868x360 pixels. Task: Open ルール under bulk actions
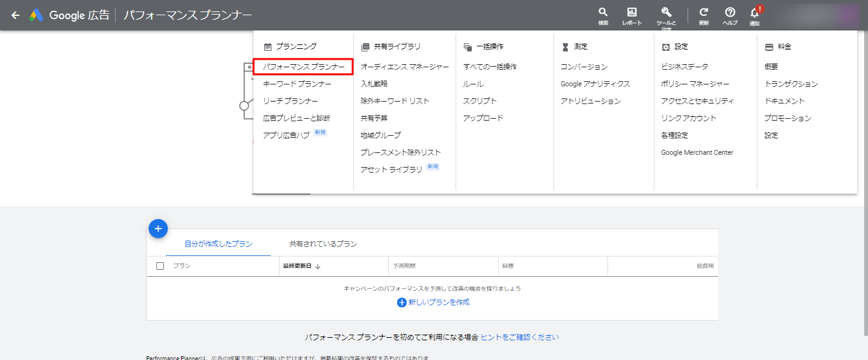[473, 84]
